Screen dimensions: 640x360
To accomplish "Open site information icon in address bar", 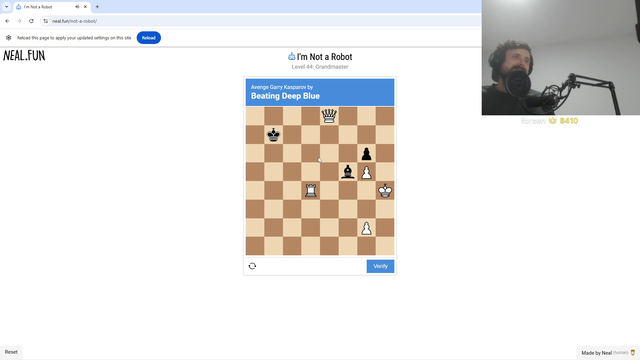I will tap(45, 21).
